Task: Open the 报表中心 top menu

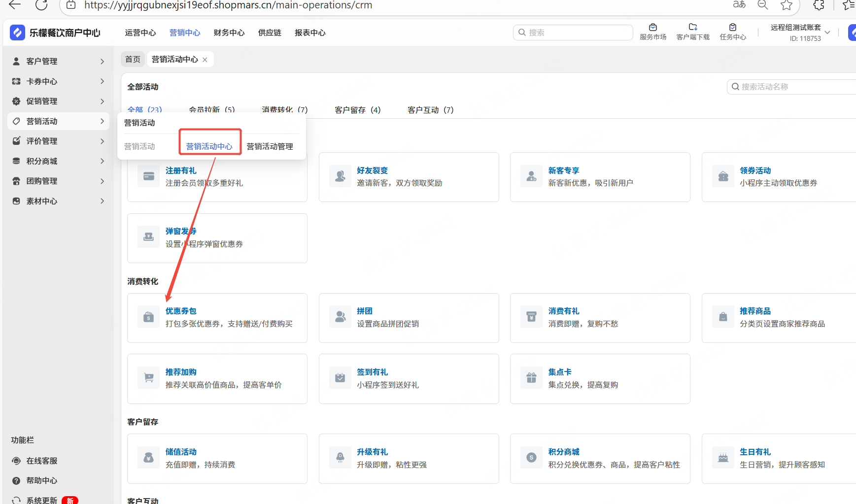Action: click(x=310, y=33)
